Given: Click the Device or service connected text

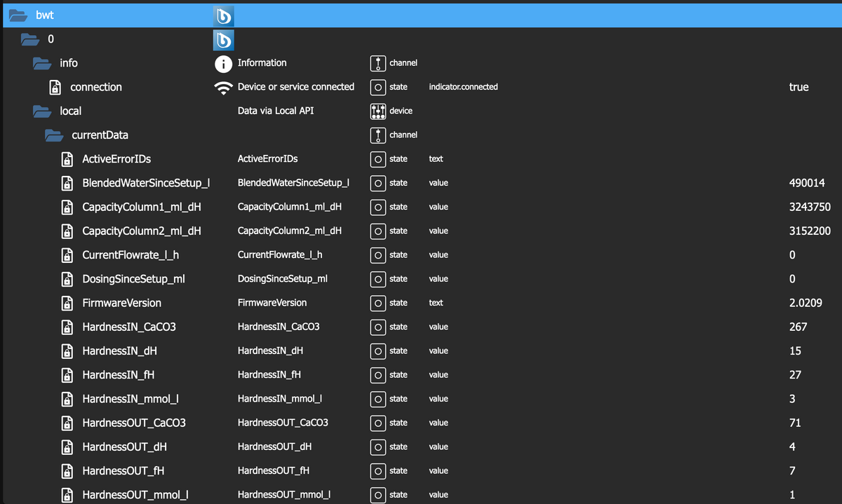Looking at the screenshot, I should coord(296,87).
